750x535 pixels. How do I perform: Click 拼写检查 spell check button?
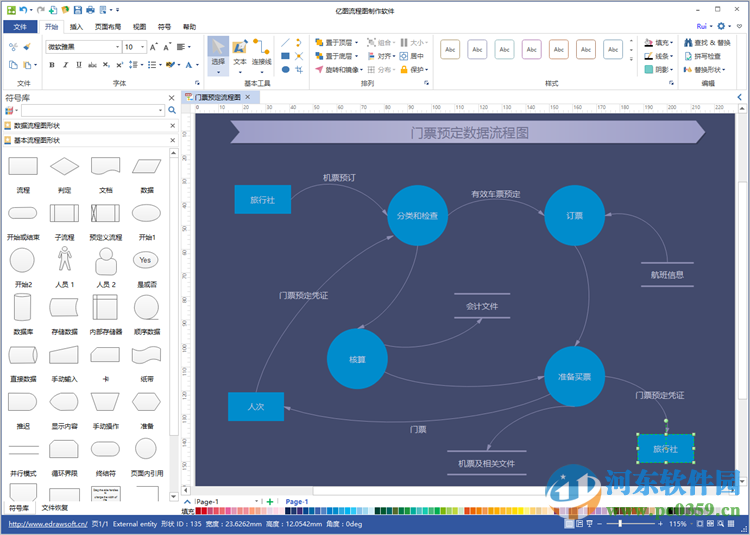pos(702,56)
